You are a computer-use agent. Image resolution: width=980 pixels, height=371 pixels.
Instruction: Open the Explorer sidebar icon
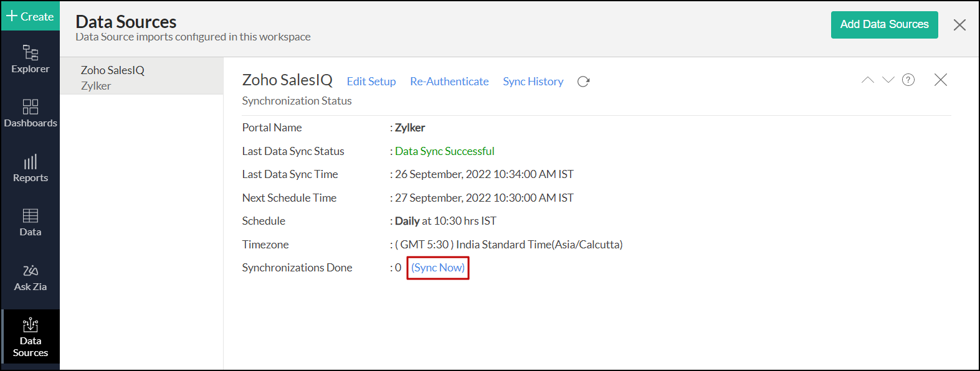click(x=30, y=59)
